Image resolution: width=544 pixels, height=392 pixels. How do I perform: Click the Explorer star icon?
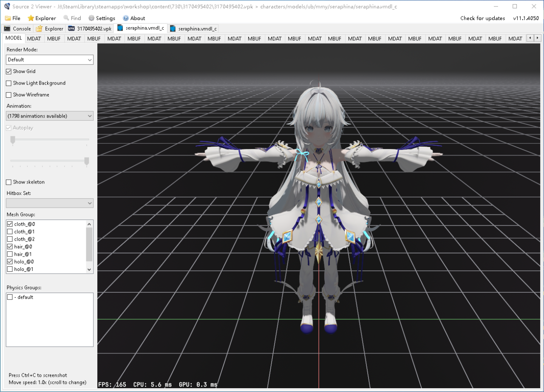click(31, 18)
